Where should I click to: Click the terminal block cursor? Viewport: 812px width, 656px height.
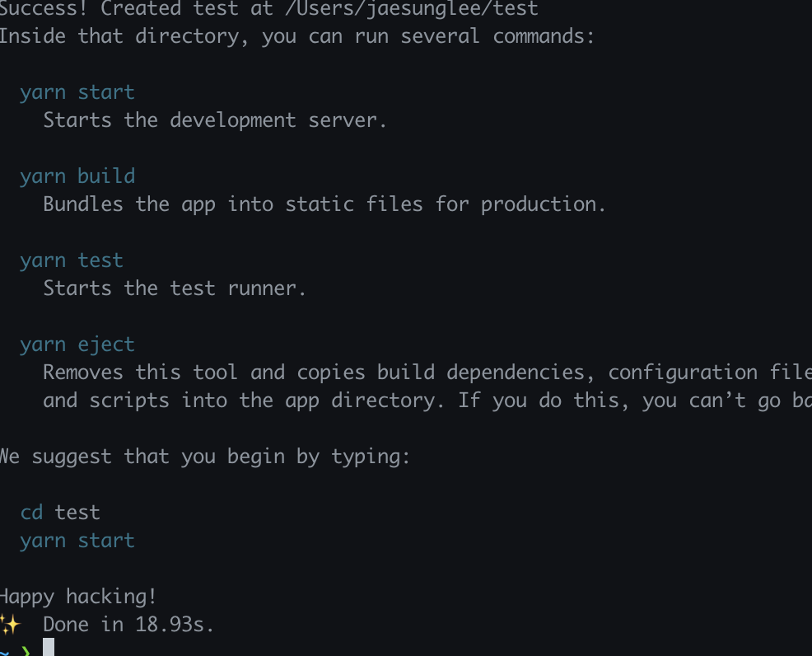pyautogui.click(x=49, y=648)
